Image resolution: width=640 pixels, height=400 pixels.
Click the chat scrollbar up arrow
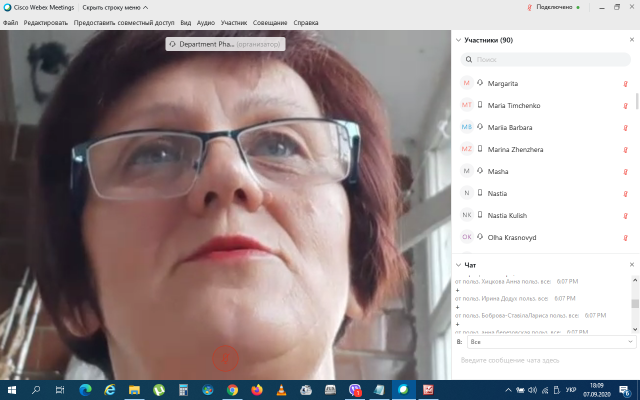click(x=635, y=280)
